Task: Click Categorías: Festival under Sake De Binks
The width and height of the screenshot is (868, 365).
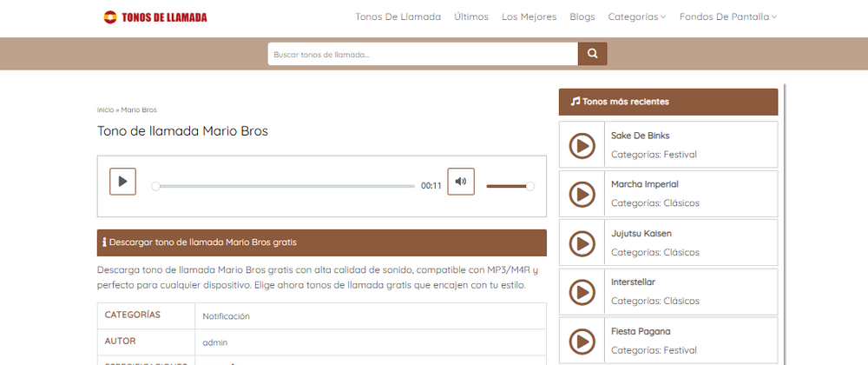Action: click(x=654, y=155)
